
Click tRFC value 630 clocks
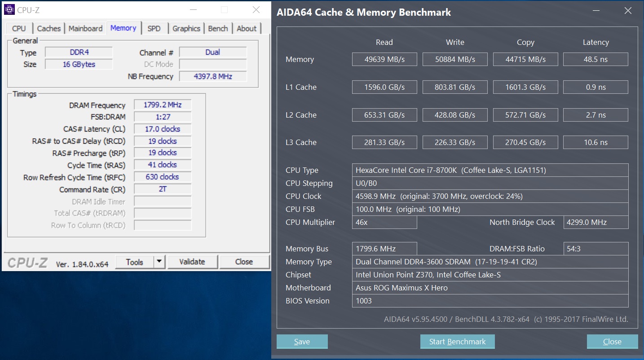pyautogui.click(x=163, y=177)
